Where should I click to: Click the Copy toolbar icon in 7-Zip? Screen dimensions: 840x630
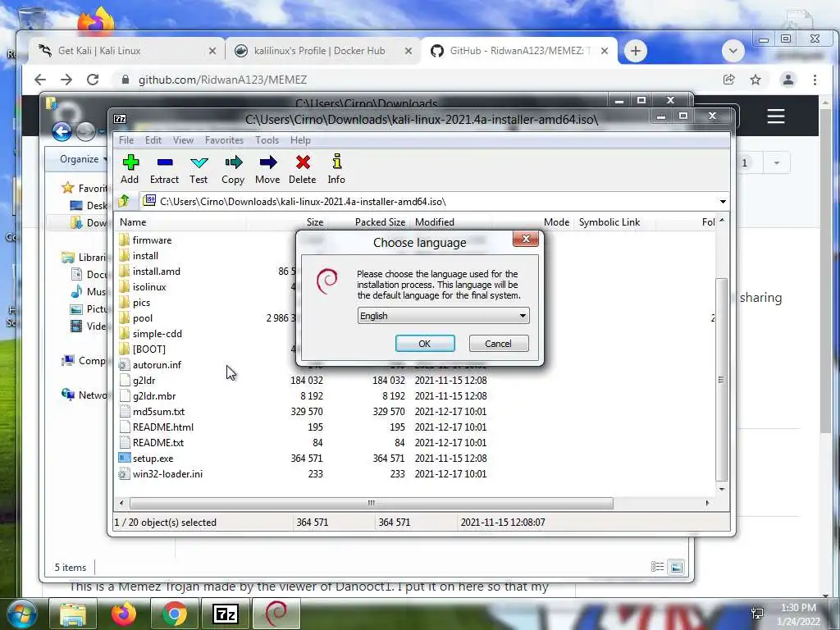click(x=233, y=169)
